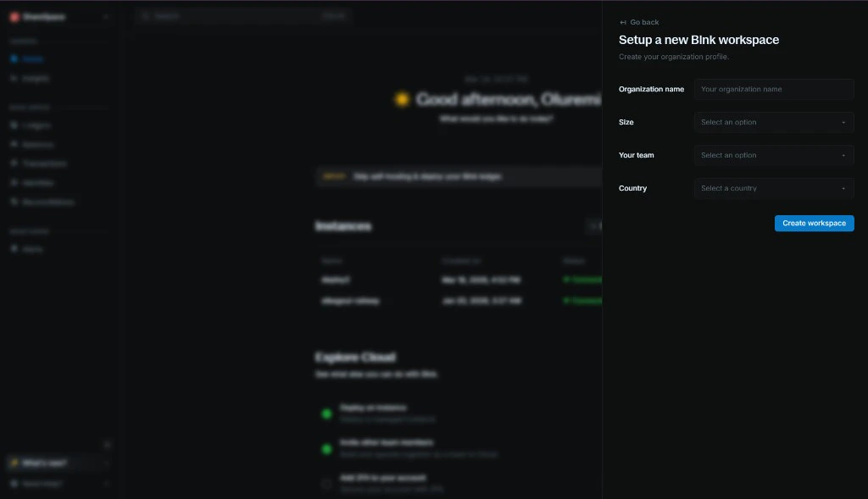This screenshot has width=868, height=499.
Task: Click the Organization name input field
Action: click(773, 89)
